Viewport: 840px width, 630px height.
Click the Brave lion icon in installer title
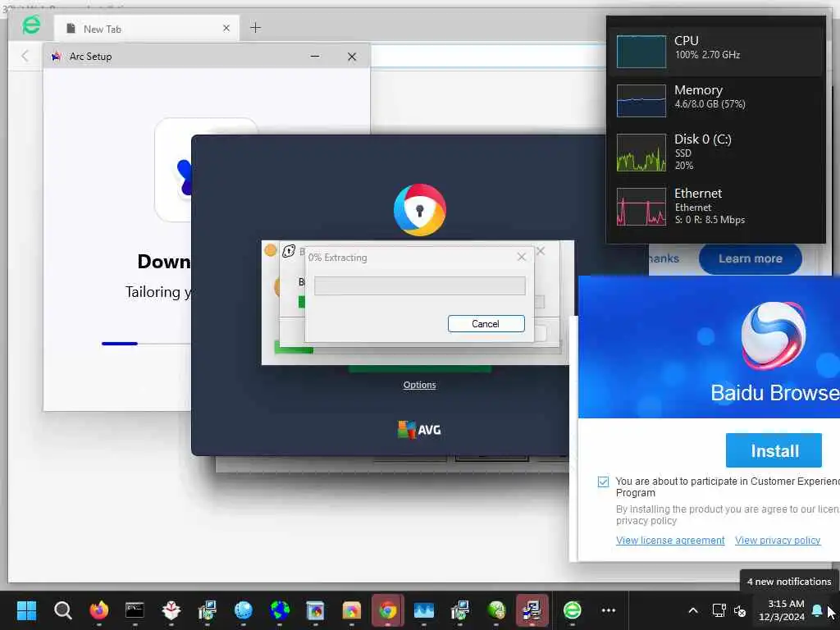click(x=289, y=251)
